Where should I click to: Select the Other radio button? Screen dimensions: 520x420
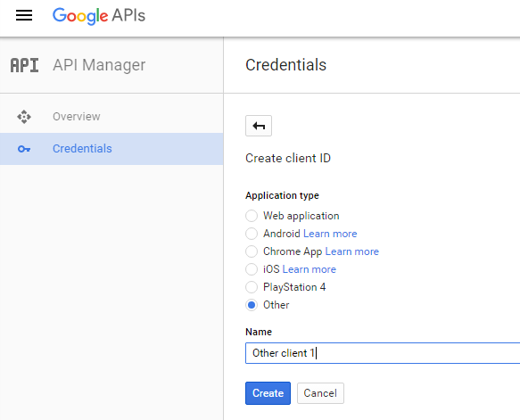click(x=252, y=305)
